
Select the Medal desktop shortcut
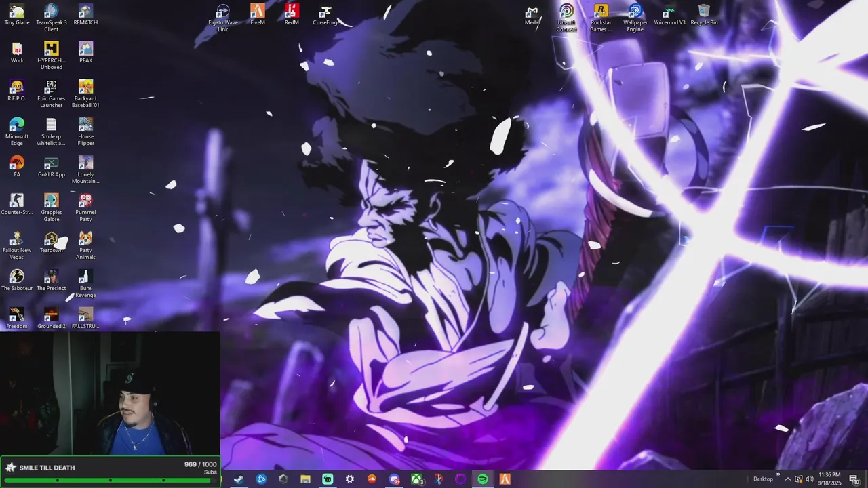[x=532, y=15]
